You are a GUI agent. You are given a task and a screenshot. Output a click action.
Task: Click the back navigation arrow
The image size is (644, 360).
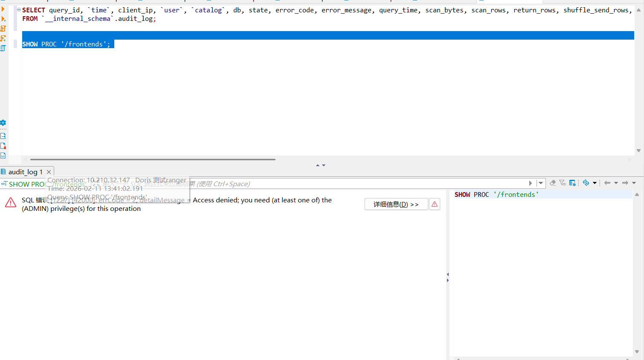[x=607, y=183]
